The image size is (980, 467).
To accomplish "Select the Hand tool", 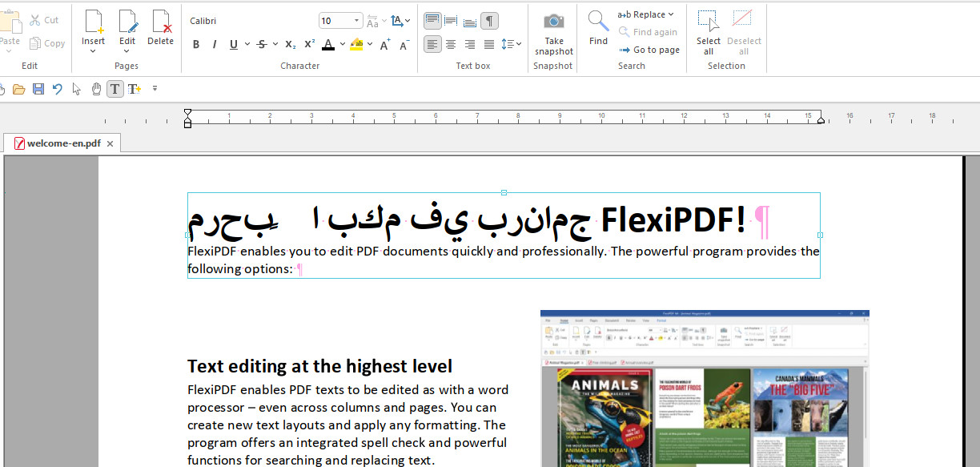I will click(x=96, y=89).
